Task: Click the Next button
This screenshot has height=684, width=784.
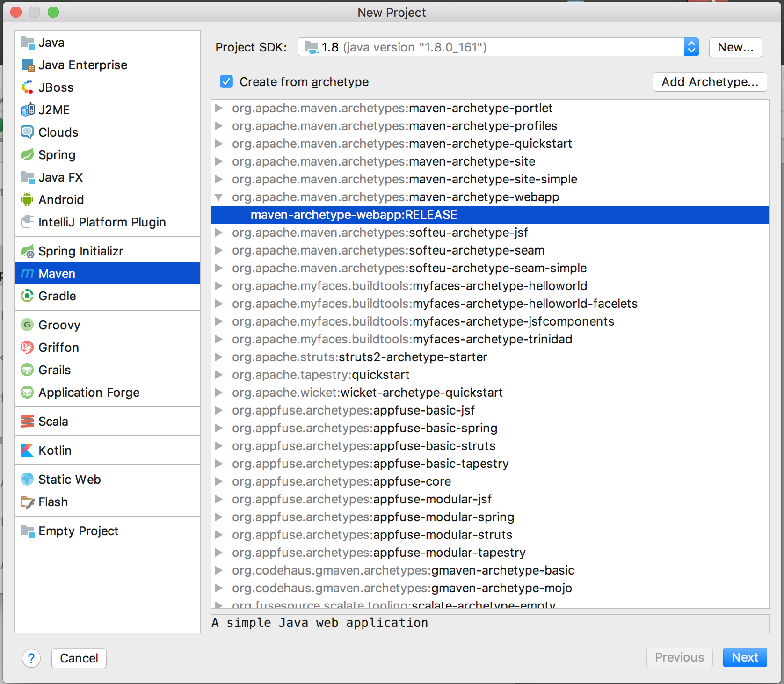Action: point(745,657)
